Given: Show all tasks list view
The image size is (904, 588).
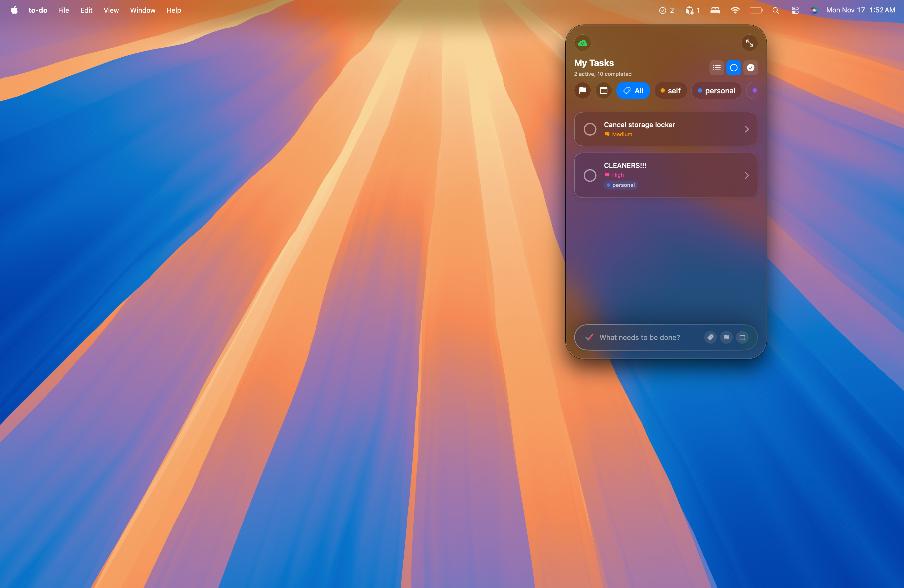Looking at the screenshot, I should click(716, 68).
